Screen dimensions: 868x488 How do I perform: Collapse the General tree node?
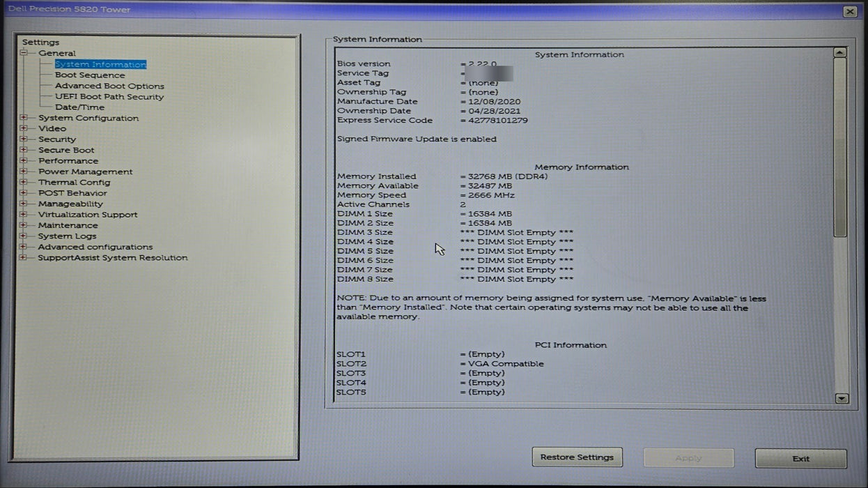pos(24,53)
